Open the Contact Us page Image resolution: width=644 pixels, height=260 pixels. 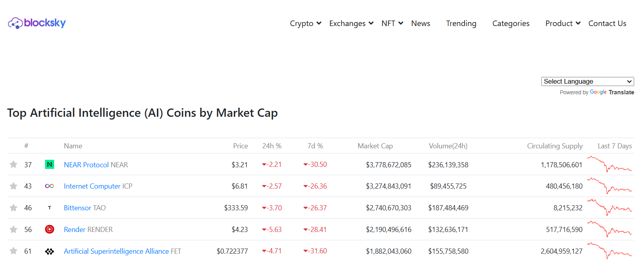coord(607,23)
